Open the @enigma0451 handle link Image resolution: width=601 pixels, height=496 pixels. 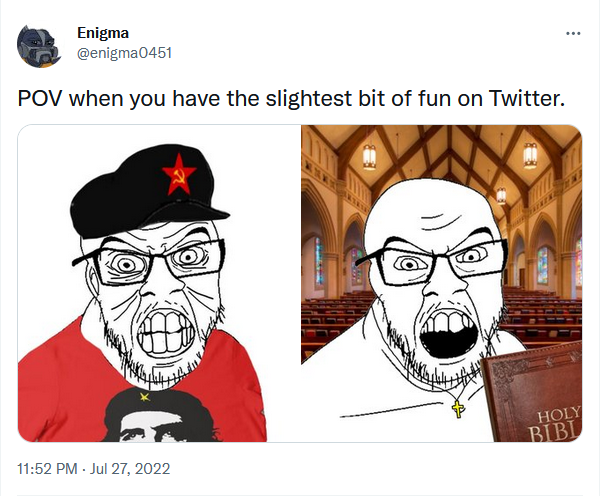pos(124,53)
